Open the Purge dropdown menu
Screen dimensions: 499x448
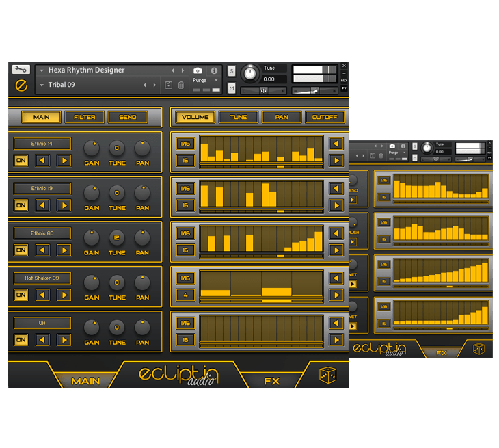tap(216, 81)
